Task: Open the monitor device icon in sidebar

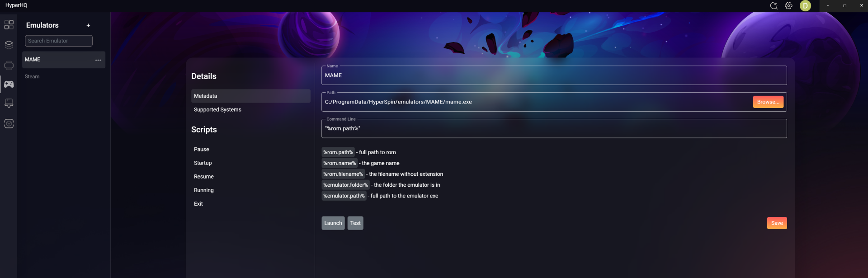Action: pyautogui.click(x=9, y=104)
